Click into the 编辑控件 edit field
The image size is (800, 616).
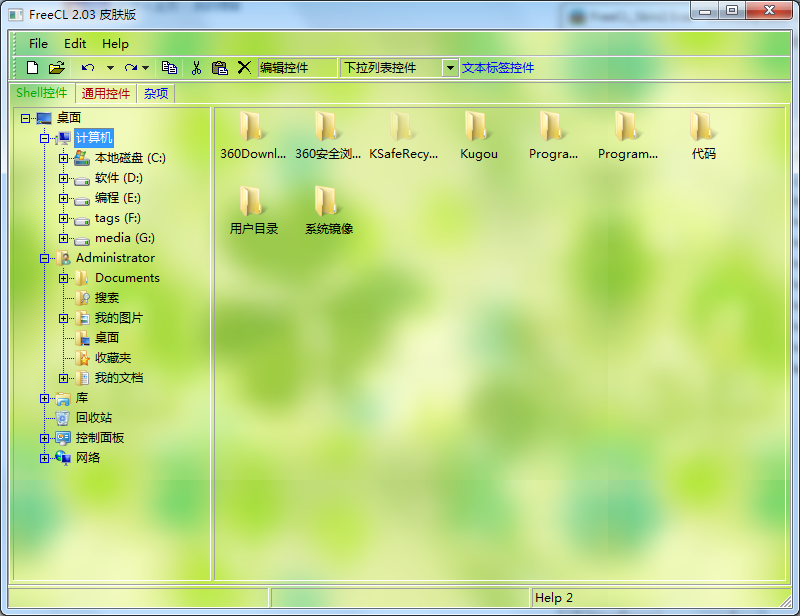pos(297,67)
